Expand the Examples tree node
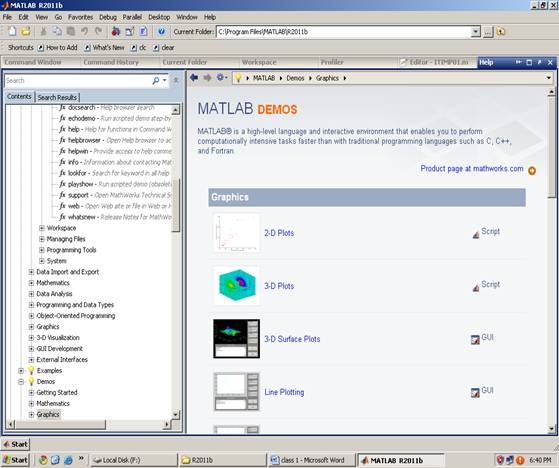 pyautogui.click(x=21, y=371)
